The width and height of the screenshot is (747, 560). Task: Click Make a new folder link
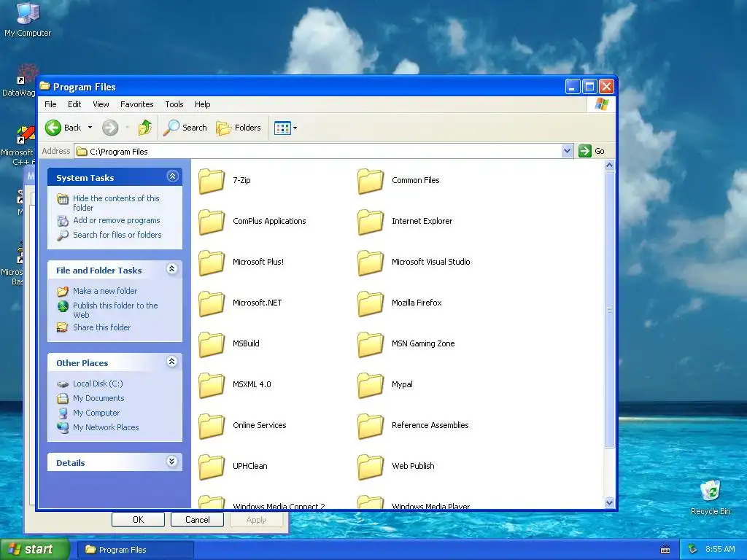click(105, 291)
